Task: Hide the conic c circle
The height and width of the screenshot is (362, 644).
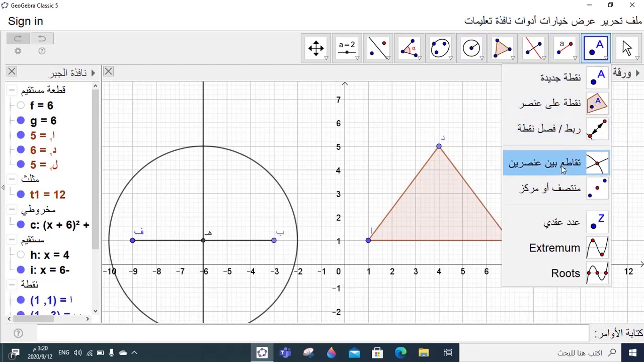Action: [21, 225]
